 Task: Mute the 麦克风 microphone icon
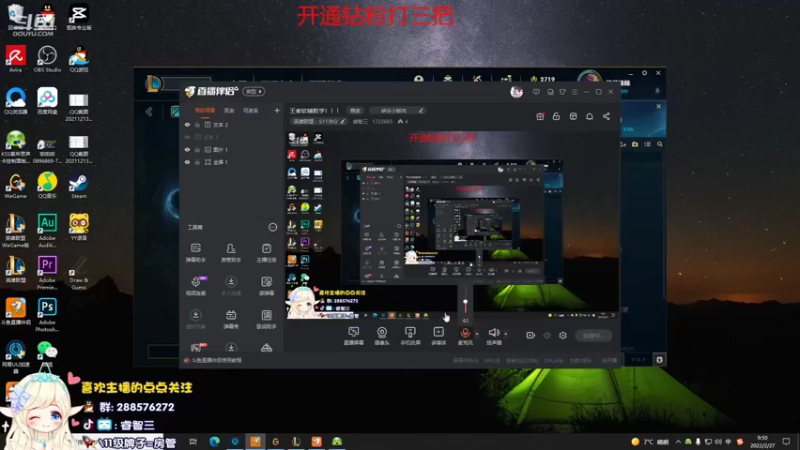[465, 333]
